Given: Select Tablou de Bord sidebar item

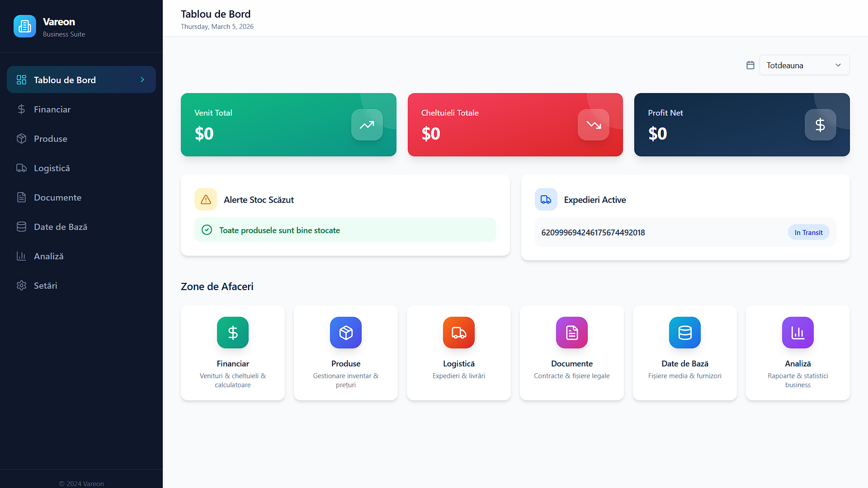Looking at the screenshot, I should [x=81, y=80].
